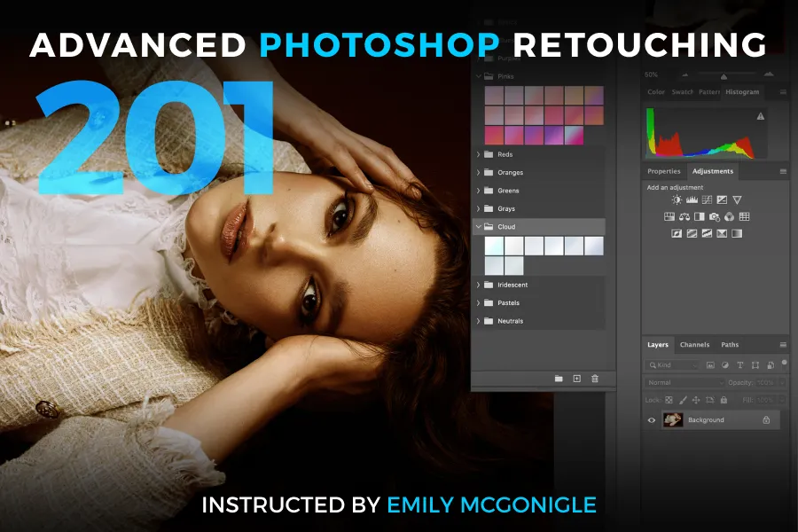The image size is (798, 532).
Task: Add a Curves adjustment
Action: coord(707,200)
